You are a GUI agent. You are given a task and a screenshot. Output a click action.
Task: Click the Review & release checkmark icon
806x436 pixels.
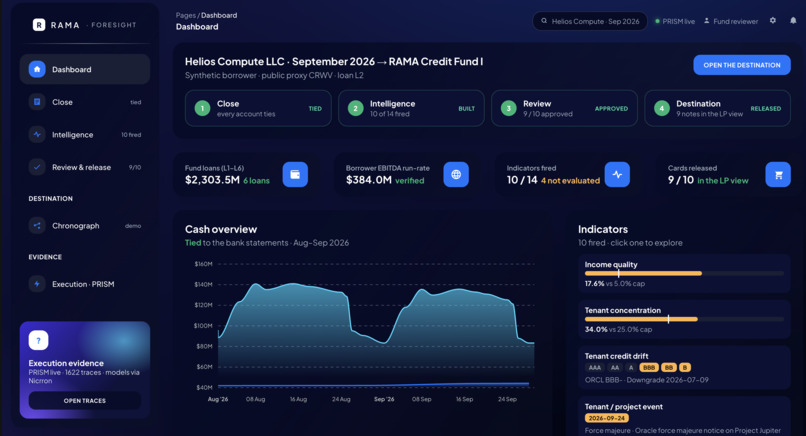pos(37,167)
